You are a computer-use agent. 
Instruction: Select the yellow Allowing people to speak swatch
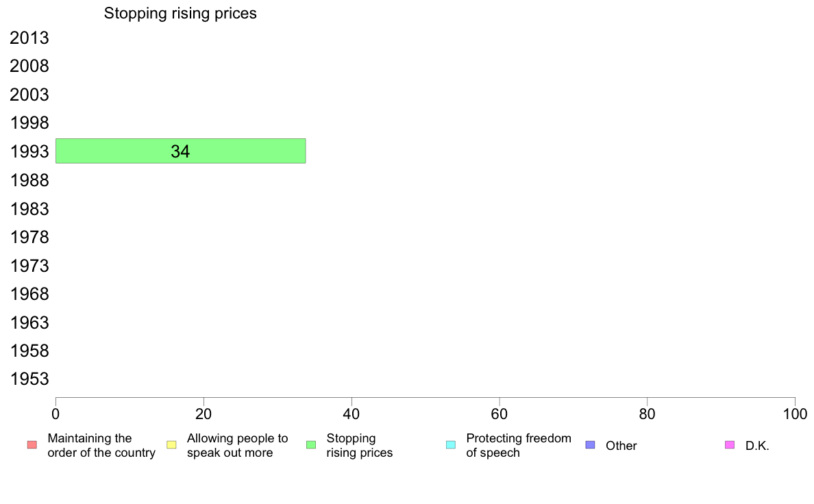171,445
